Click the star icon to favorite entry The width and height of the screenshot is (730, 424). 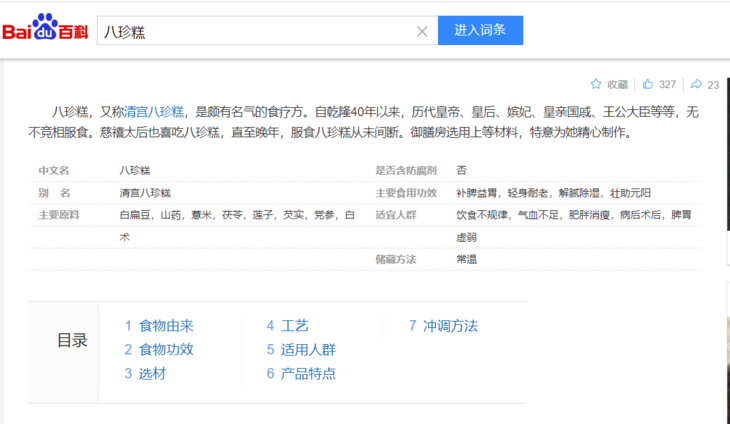click(x=596, y=84)
